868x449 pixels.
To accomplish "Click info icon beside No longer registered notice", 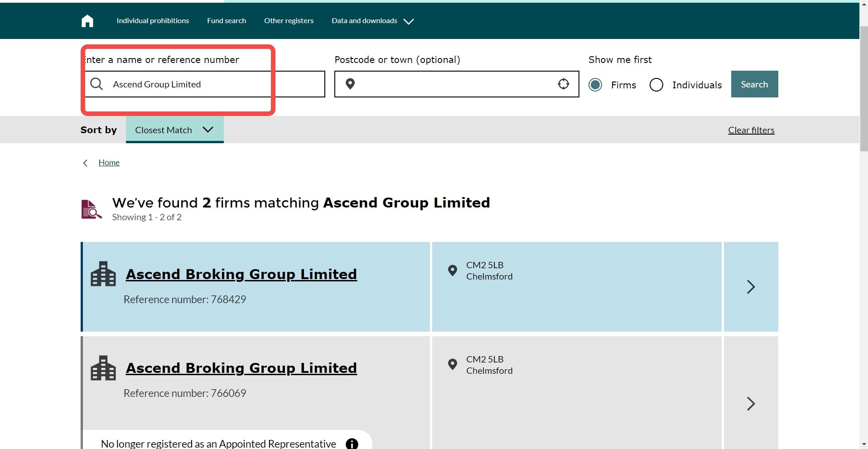I will click(352, 444).
